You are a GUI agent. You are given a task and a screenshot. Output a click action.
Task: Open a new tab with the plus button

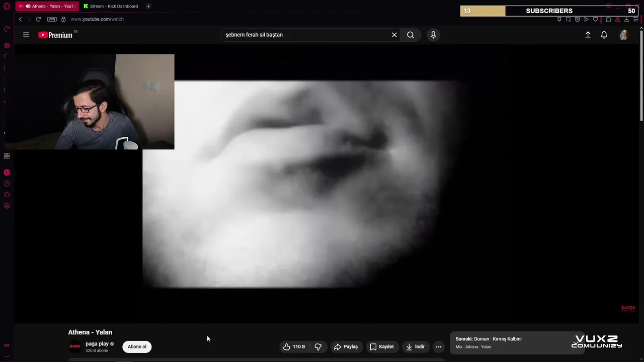pos(148,6)
